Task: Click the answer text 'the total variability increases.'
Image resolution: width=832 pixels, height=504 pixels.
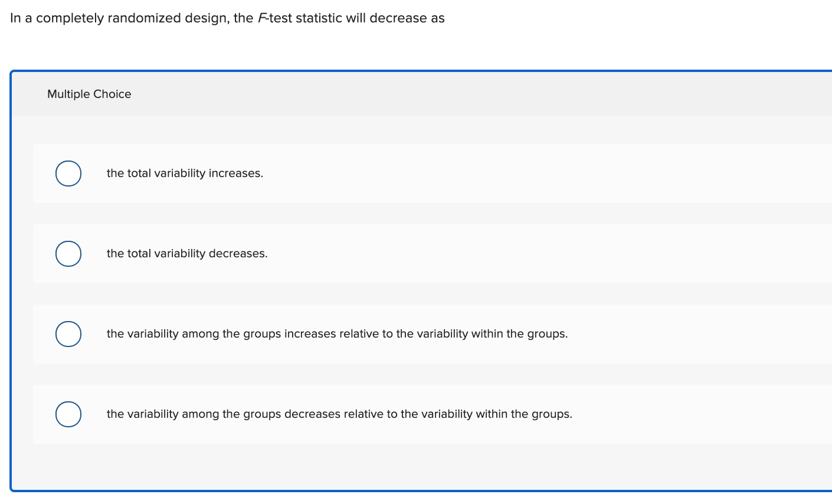Action: 184,173
